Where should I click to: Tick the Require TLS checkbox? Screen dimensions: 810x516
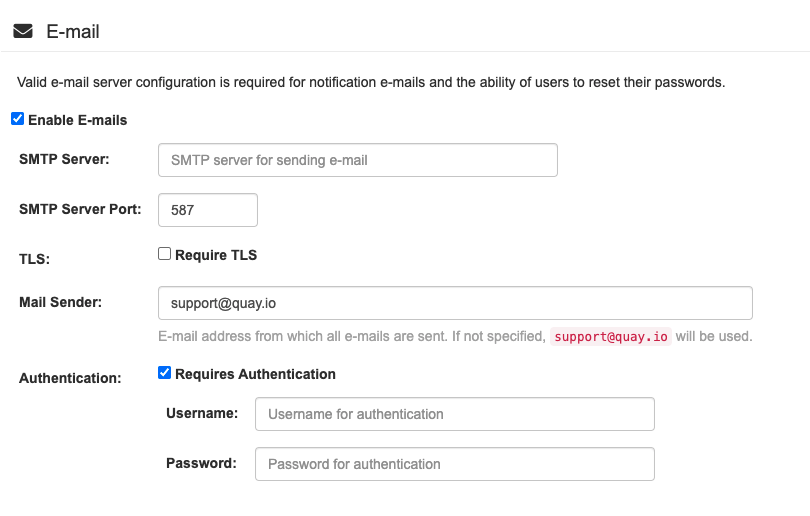(165, 254)
